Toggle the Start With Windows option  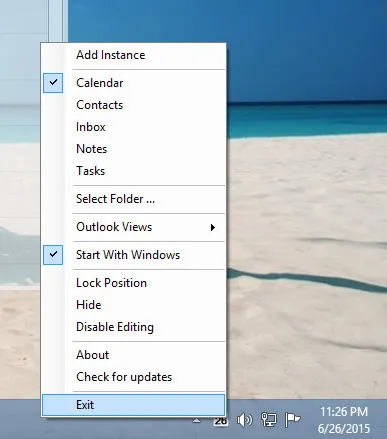[133, 255]
